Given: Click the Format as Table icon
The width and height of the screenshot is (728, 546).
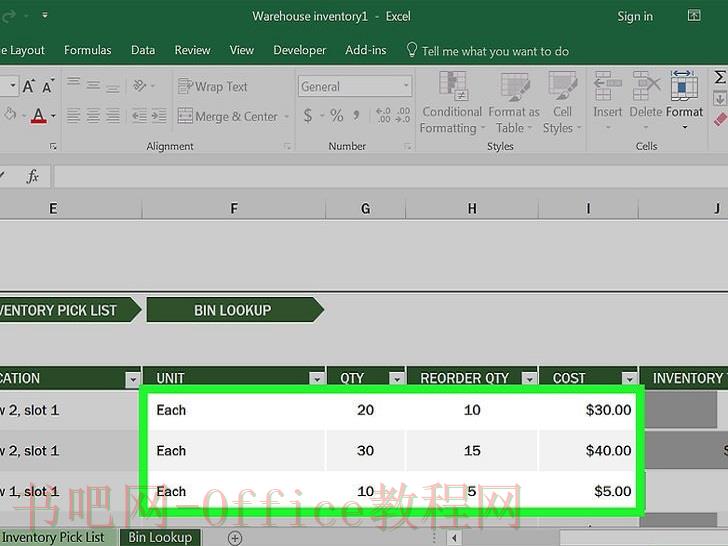Looking at the screenshot, I should pos(514,86).
